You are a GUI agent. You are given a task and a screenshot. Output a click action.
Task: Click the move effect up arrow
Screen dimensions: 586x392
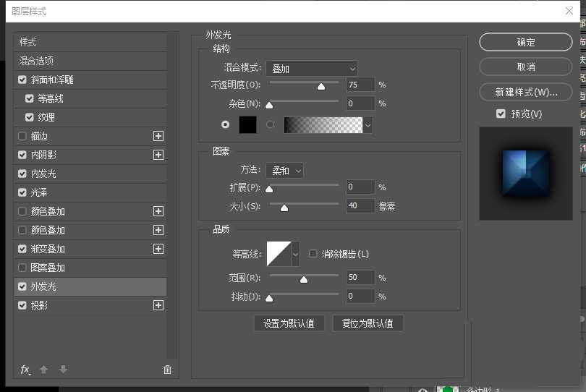coord(43,370)
